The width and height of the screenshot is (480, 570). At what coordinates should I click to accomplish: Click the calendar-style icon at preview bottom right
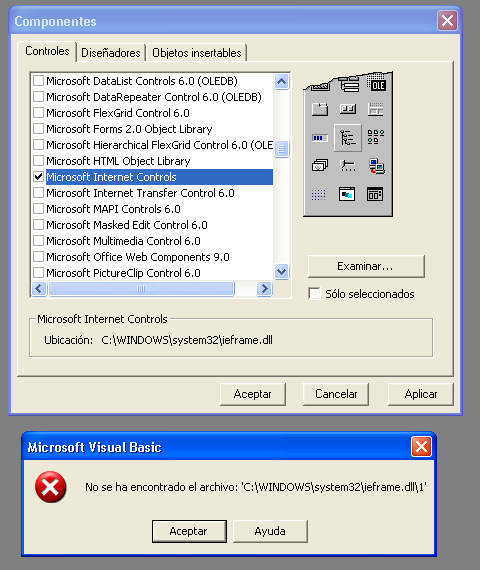pyautogui.click(x=375, y=194)
